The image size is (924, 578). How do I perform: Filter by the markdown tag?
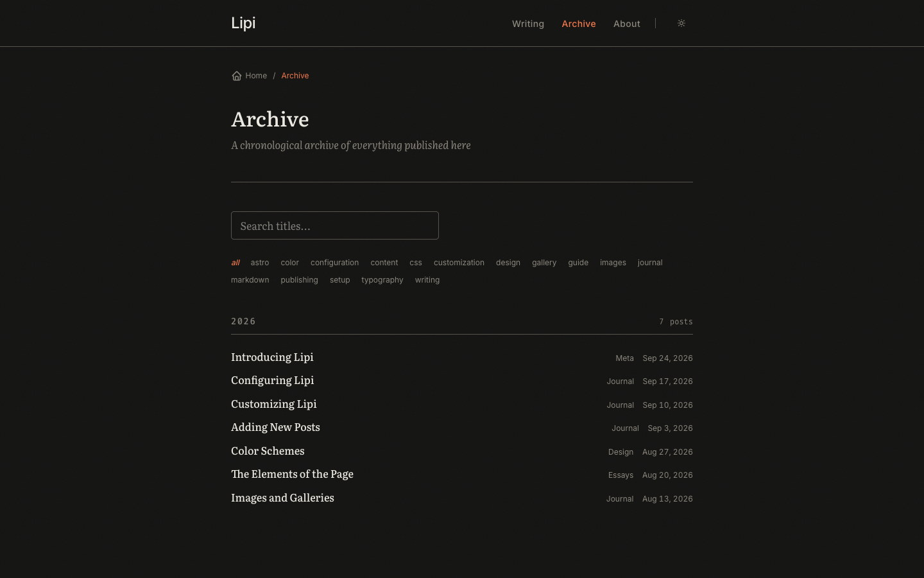(x=250, y=280)
